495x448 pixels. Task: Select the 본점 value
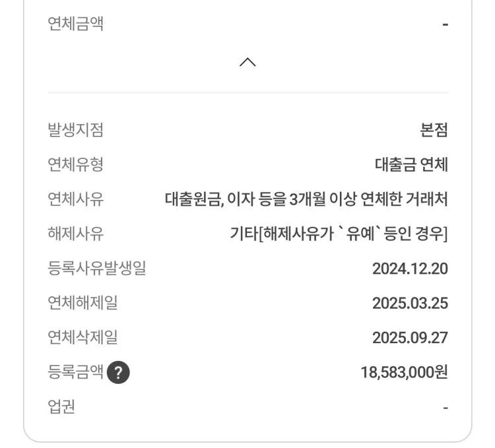coord(434,131)
